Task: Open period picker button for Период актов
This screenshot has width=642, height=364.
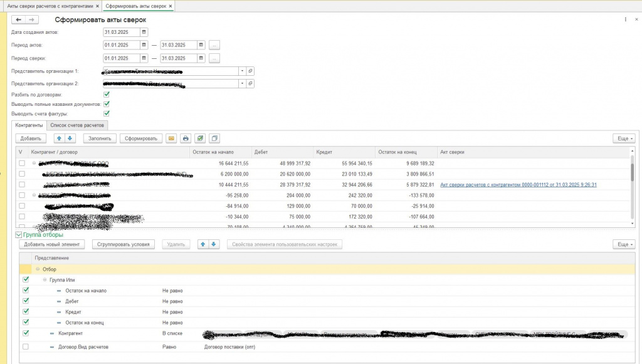Action: click(x=214, y=45)
